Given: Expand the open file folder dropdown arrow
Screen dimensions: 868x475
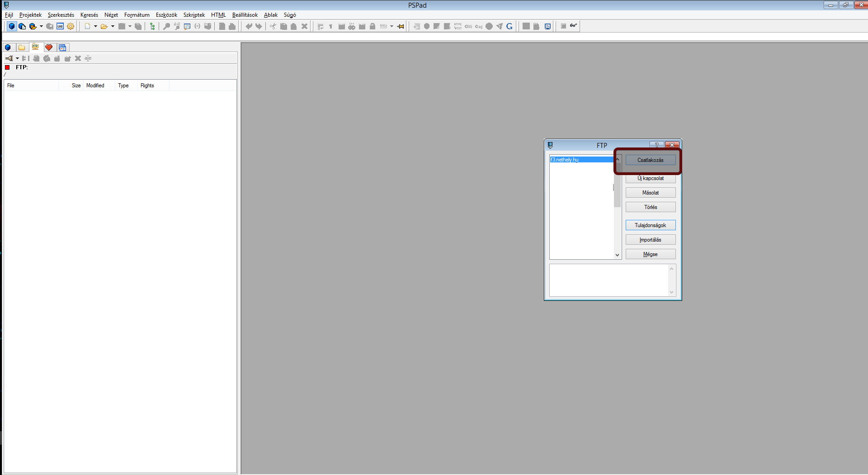Looking at the screenshot, I should tap(113, 26).
